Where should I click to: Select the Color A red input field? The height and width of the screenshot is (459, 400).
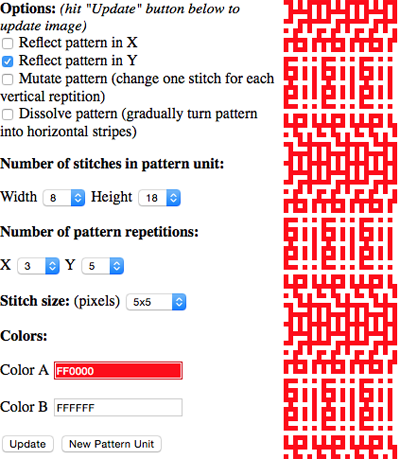(x=118, y=371)
